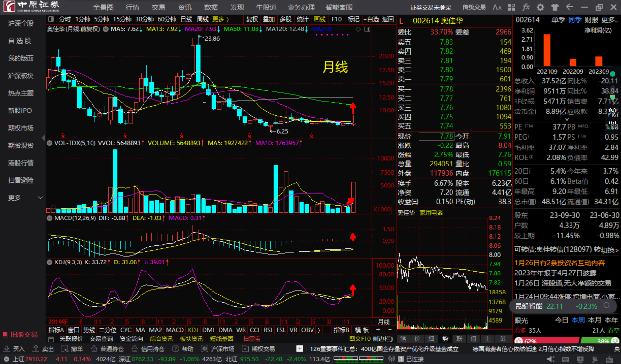Expand KDJ indicator dropdown arrow
The image size is (621, 364).
[49, 262]
